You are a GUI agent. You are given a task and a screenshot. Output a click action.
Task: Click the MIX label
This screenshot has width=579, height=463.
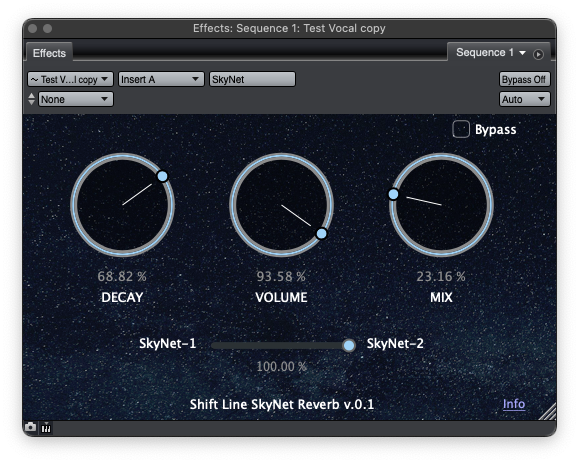(x=441, y=297)
